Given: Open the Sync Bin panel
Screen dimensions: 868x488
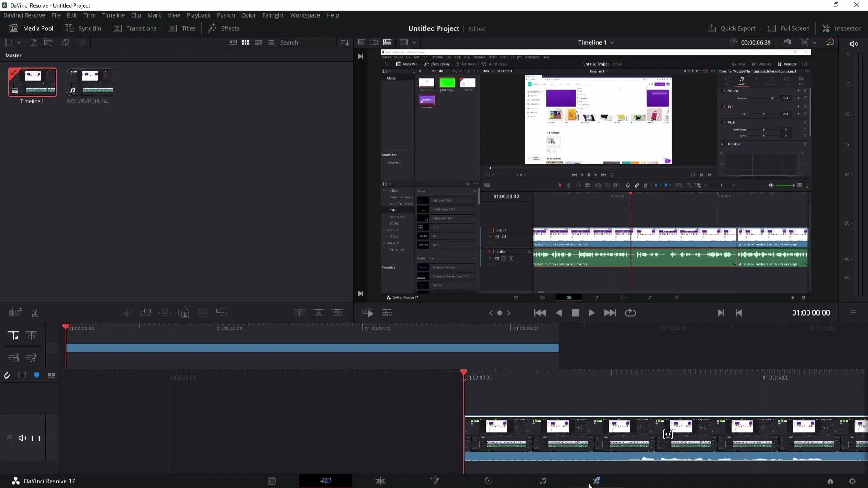Looking at the screenshot, I should (x=83, y=28).
